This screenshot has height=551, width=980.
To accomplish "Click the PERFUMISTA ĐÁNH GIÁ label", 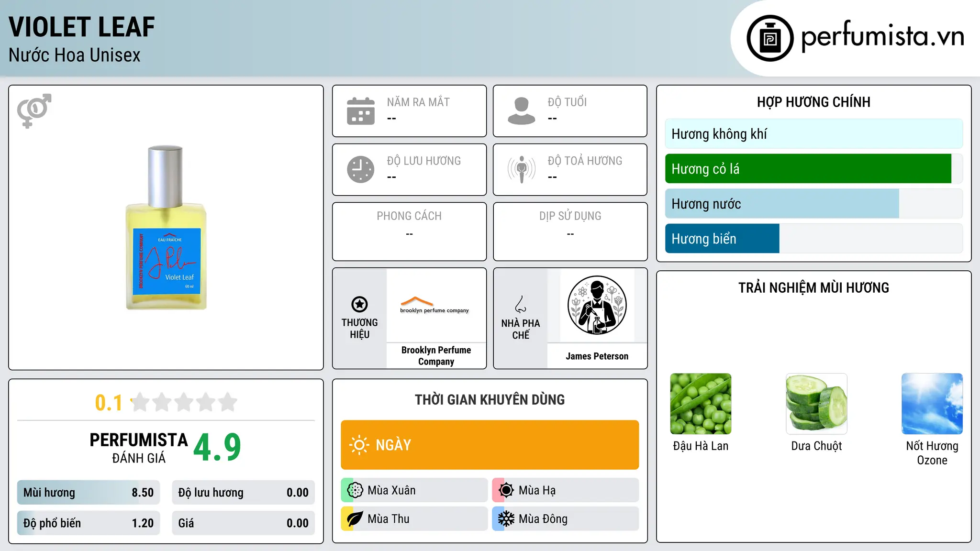I will click(x=139, y=448).
